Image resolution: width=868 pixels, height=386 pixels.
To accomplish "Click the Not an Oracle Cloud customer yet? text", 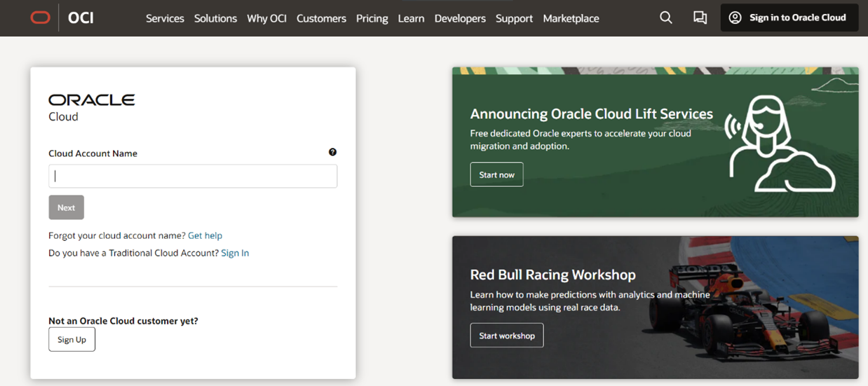I will (x=123, y=321).
